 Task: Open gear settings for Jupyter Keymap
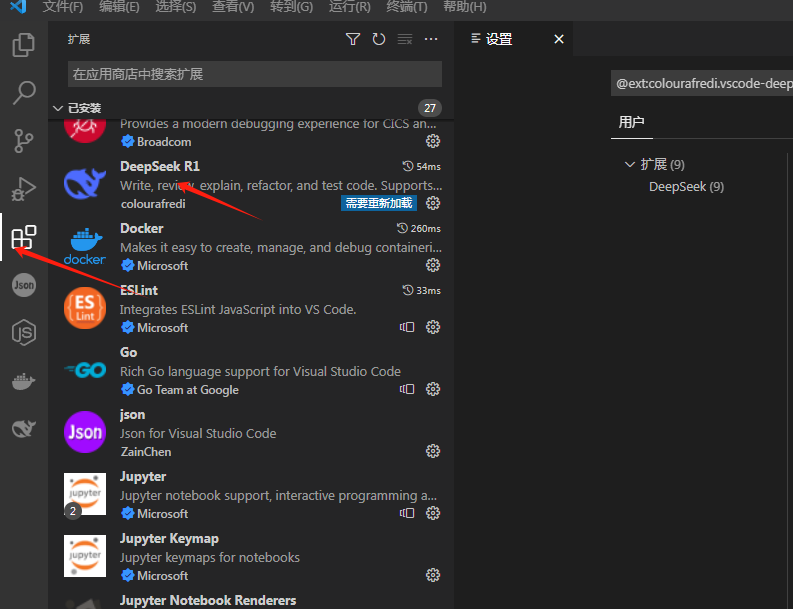pos(433,575)
